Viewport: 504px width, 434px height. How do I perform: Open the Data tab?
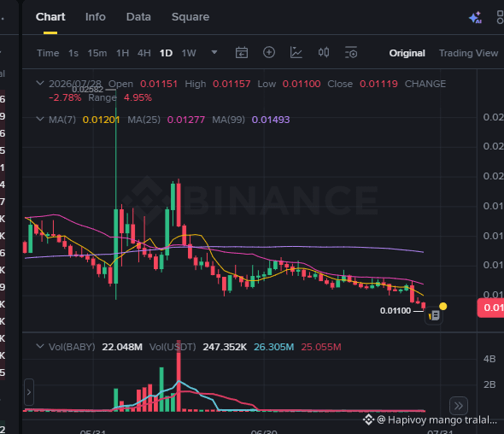coord(138,17)
